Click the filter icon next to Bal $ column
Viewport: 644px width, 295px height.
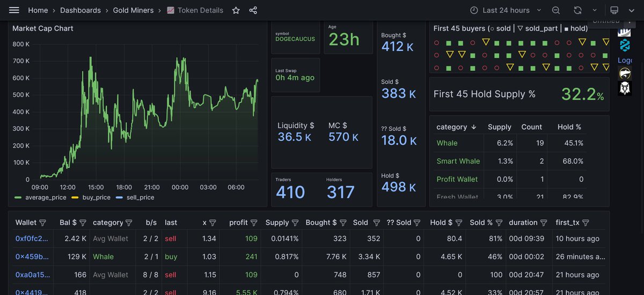(83, 223)
